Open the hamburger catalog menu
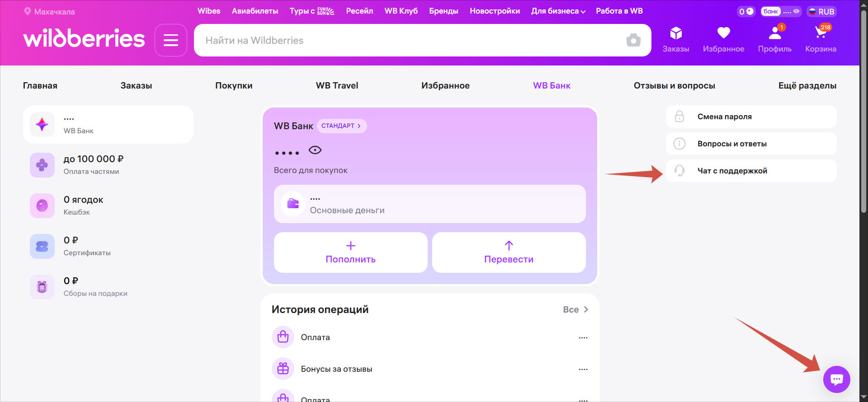868x402 pixels. (x=170, y=40)
